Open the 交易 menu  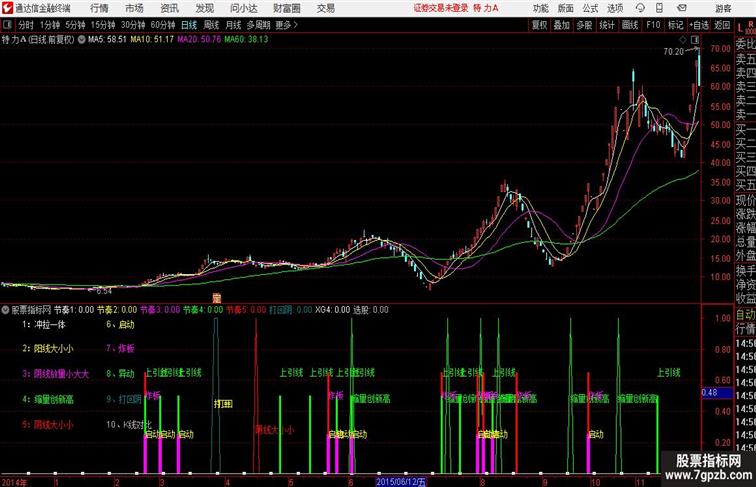pyautogui.click(x=325, y=8)
